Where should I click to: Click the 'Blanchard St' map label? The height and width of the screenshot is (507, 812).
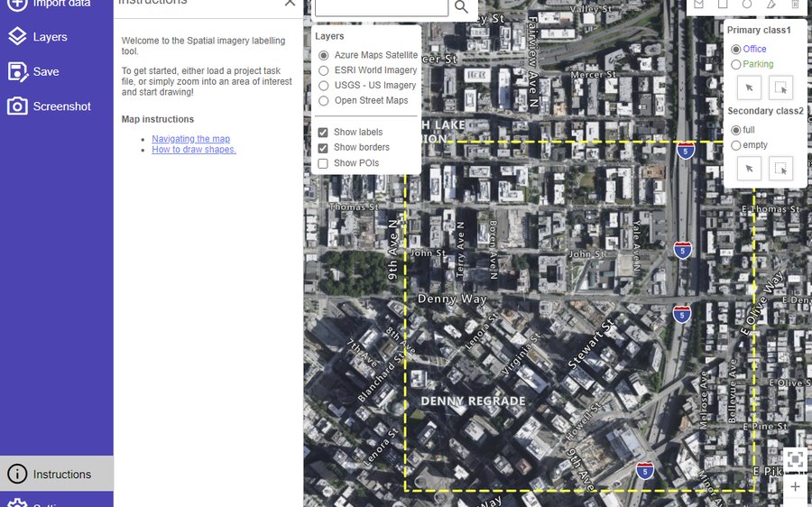[x=381, y=377]
